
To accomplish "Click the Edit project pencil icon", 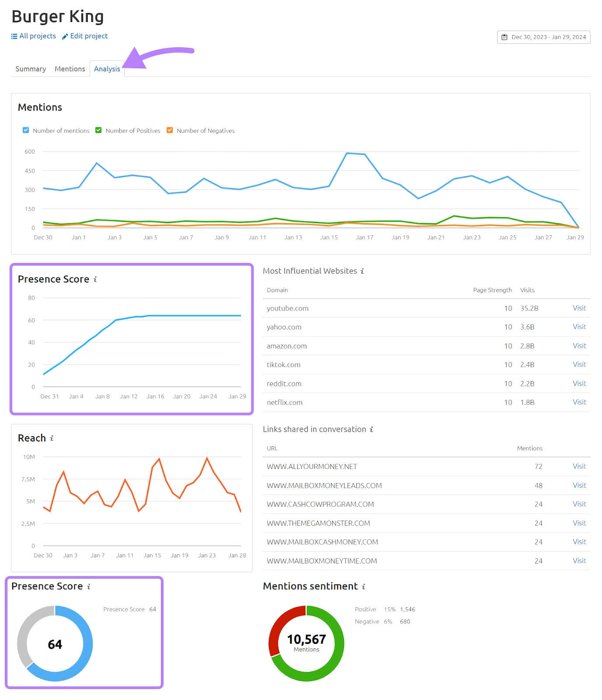I will [x=65, y=36].
